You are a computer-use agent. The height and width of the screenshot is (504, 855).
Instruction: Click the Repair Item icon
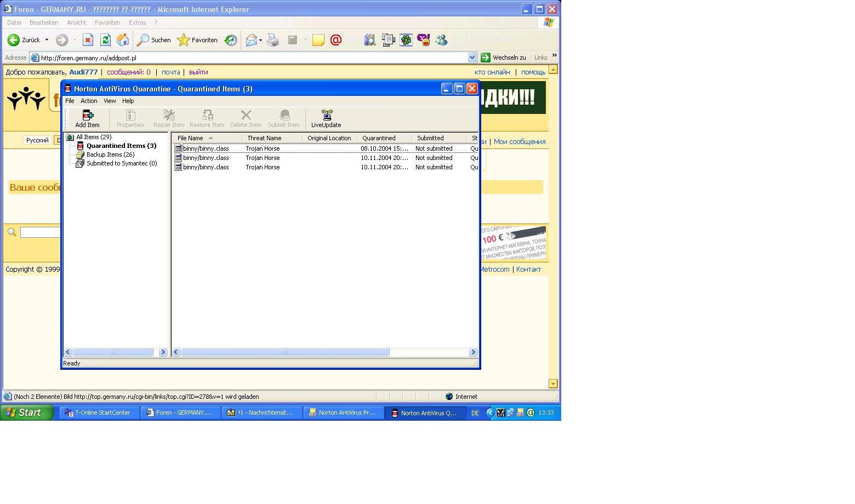coord(169,118)
